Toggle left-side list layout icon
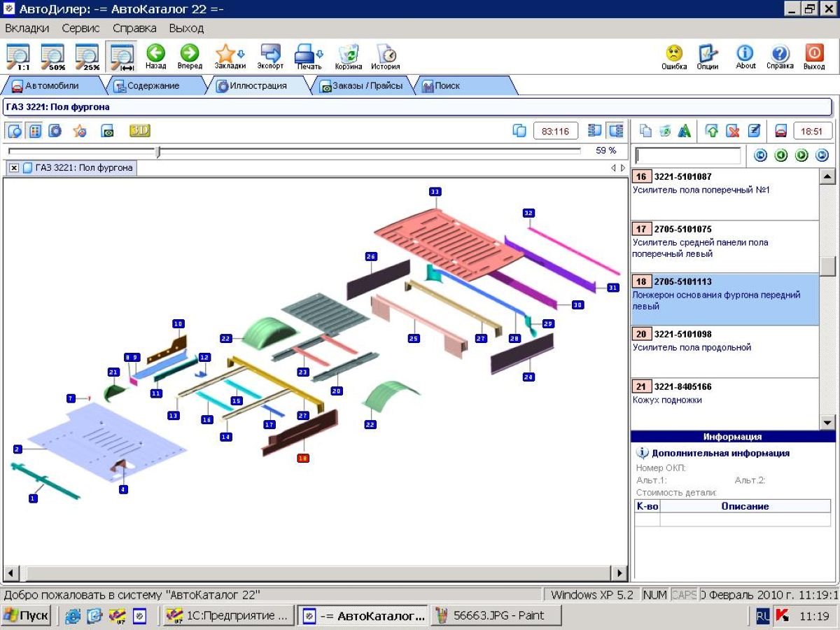 point(595,131)
